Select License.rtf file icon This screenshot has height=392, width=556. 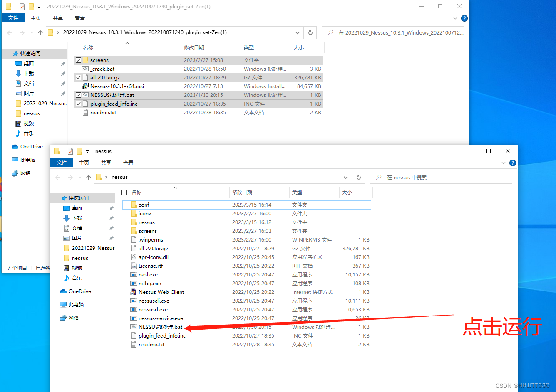tap(134, 266)
